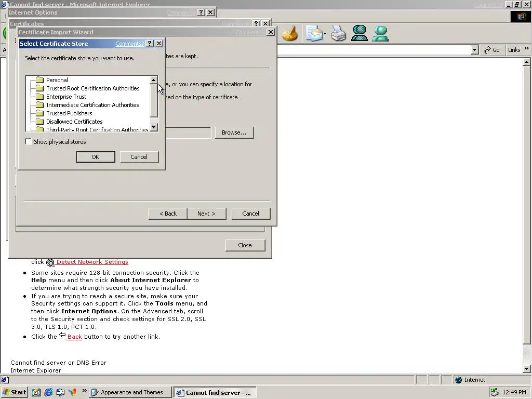Select the Enterprise Trust store

pos(66,97)
